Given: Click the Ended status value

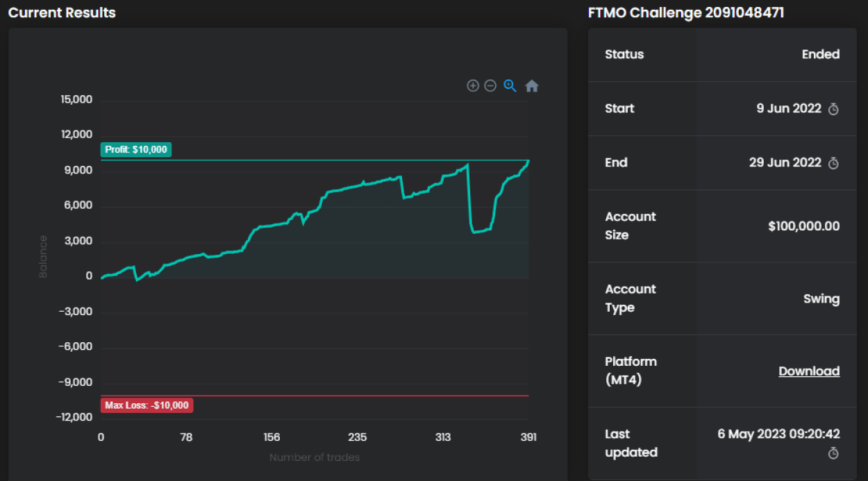Looking at the screenshot, I should [x=820, y=54].
